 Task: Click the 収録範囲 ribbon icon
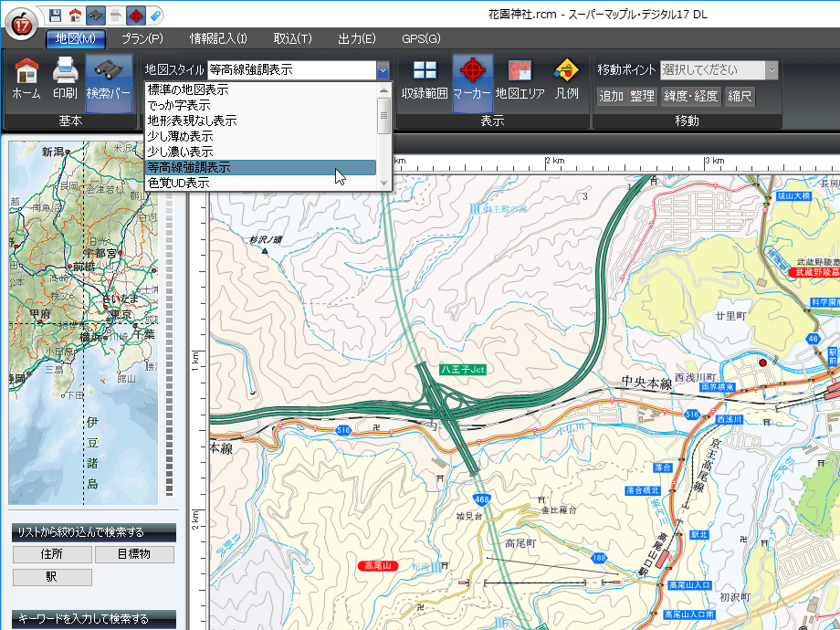425,79
